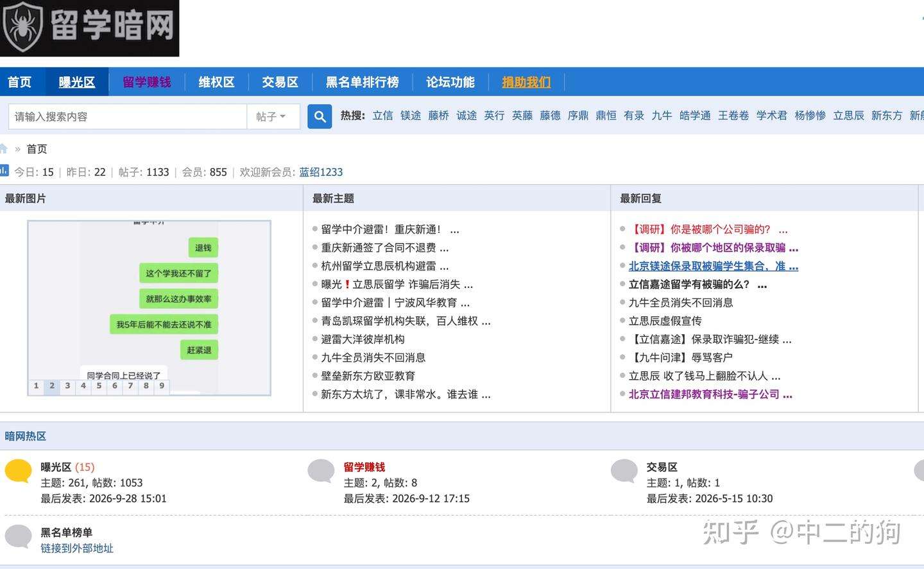Click hot keyword 学术君
924x569 pixels.
[x=772, y=115]
